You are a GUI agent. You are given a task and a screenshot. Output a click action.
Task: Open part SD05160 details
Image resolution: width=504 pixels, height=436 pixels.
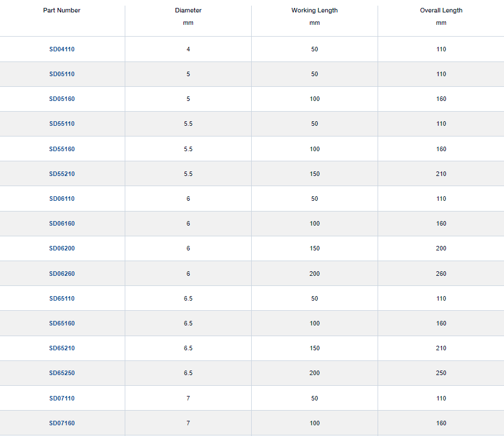pyautogui.click(x=62, y=99)
